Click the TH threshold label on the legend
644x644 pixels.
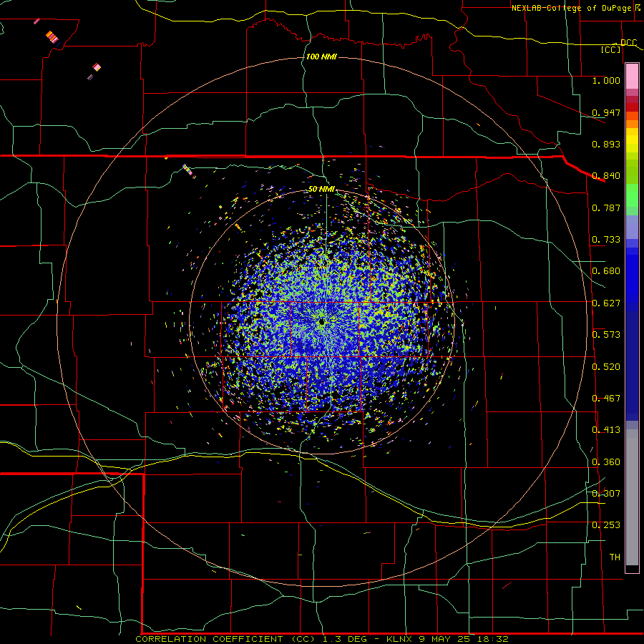[x=615, y=557]
